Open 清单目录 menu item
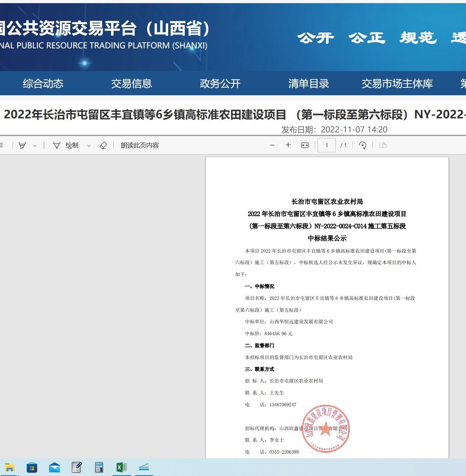This screenshot has height=476, width=466. tap(309, 84)
